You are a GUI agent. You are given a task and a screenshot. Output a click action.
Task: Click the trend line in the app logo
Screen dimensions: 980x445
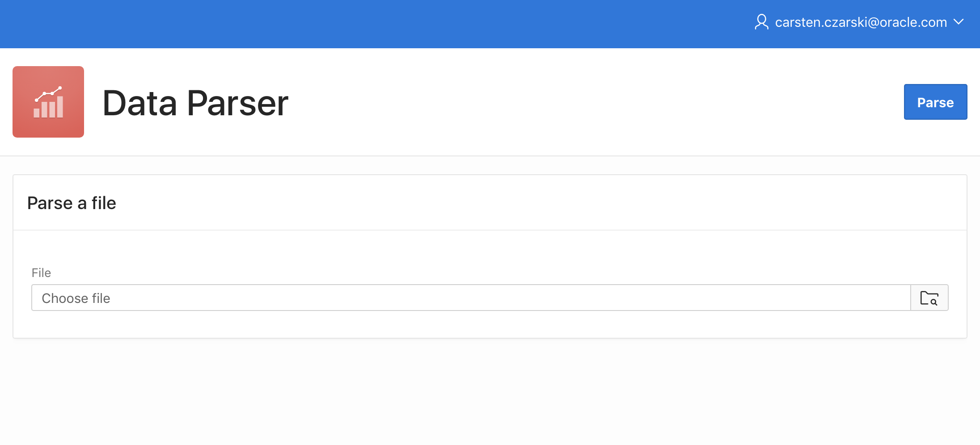tap(48, 93)
